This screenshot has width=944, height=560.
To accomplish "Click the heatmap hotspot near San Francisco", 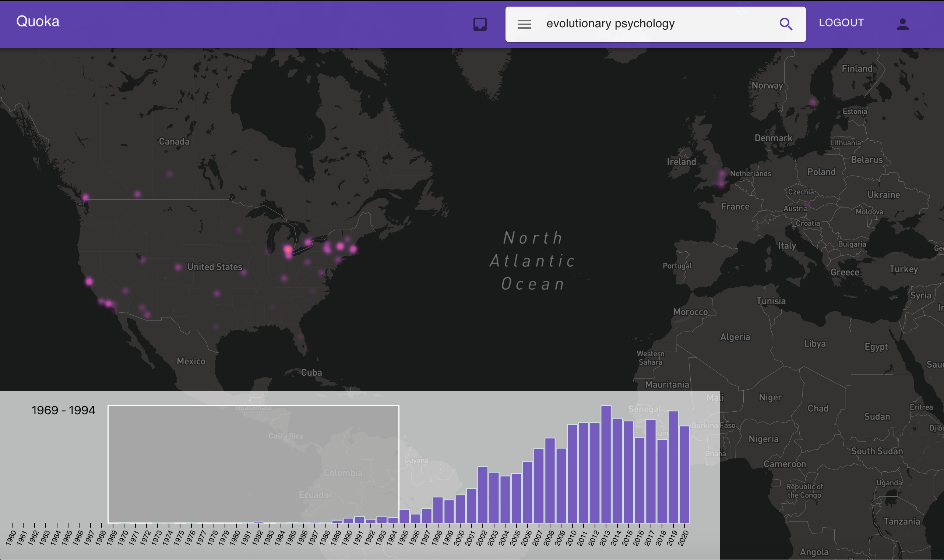I will (89, 281).
